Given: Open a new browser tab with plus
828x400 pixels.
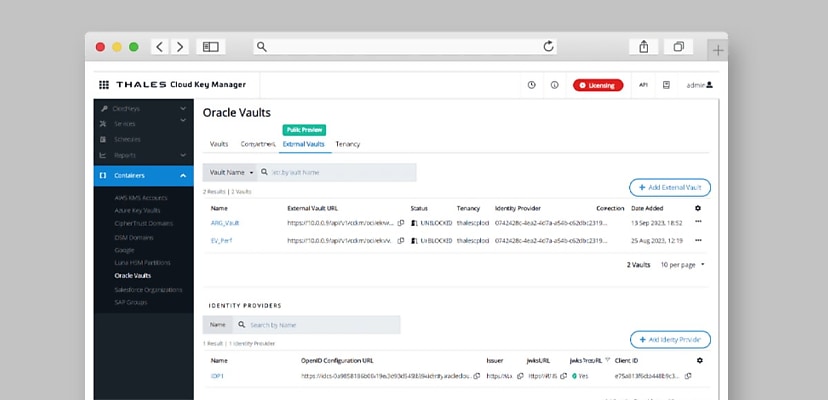Looking at the screenshot, I should pyautogui.click(x=718, y=51).
